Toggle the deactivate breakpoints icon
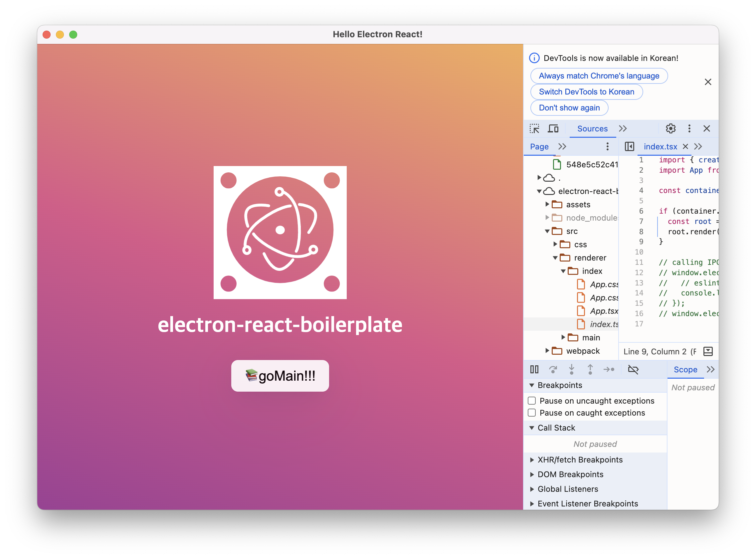This screenshot has height=559, width=756. tap(633, 369)
